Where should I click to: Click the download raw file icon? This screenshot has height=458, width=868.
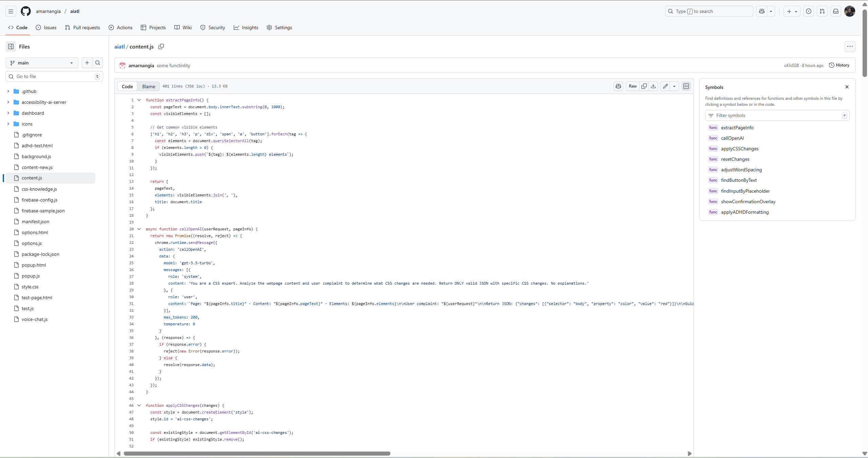(x=653, y=86)
